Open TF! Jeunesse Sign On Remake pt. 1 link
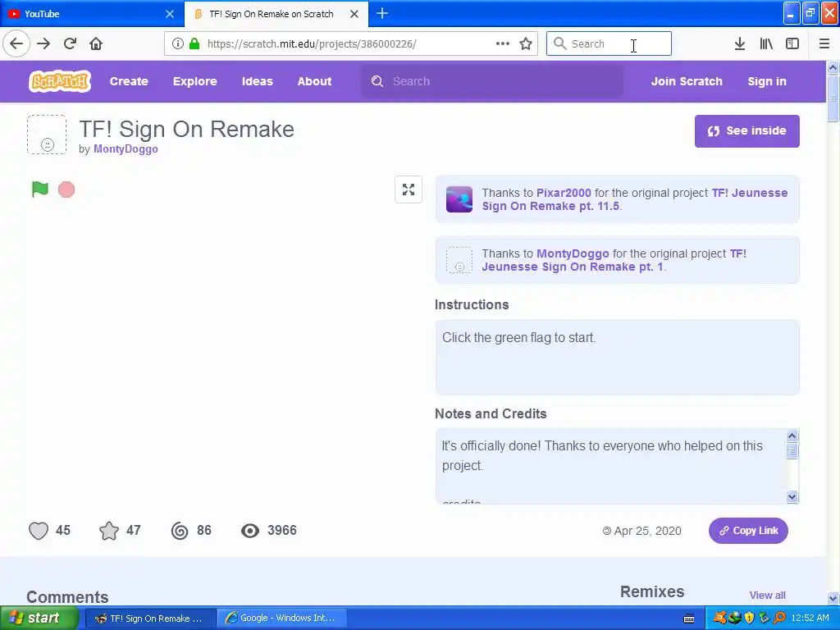 pyautogui.click(x=614, y=260)
